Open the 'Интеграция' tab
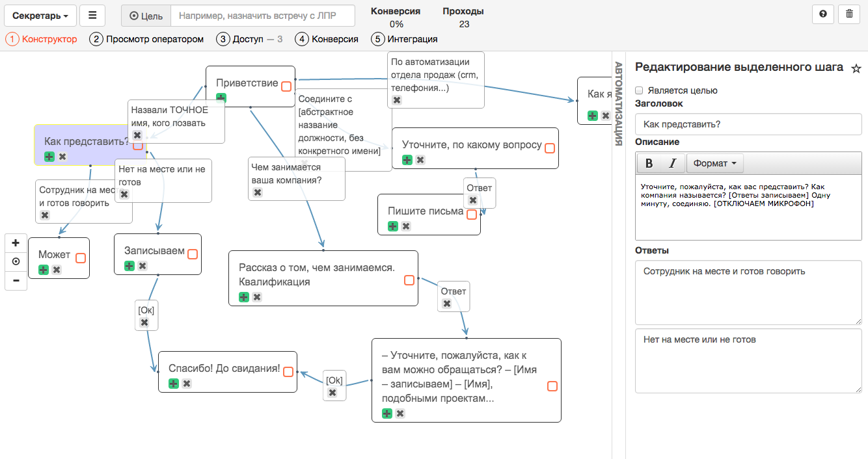This screenshot has width=868, height=459. [x=405, y=39]
